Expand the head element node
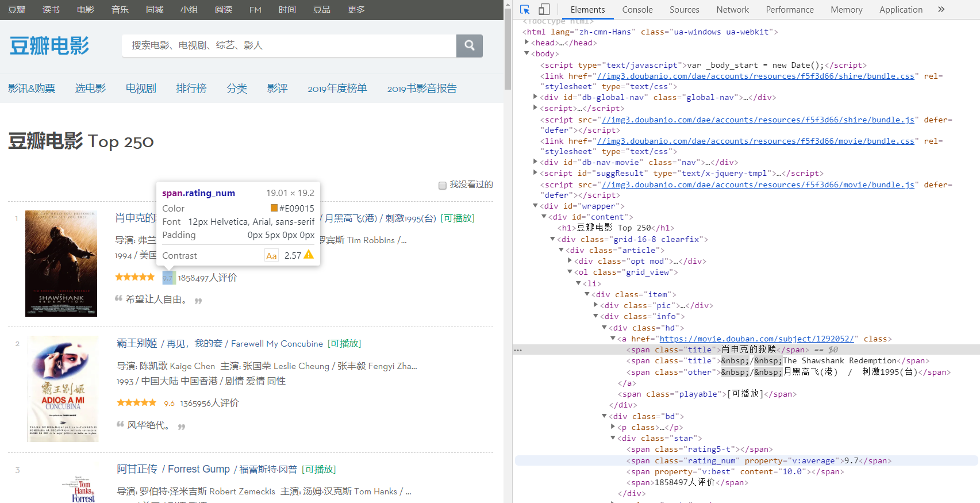Screen dimensions: 980x503 tap(526, 43)
